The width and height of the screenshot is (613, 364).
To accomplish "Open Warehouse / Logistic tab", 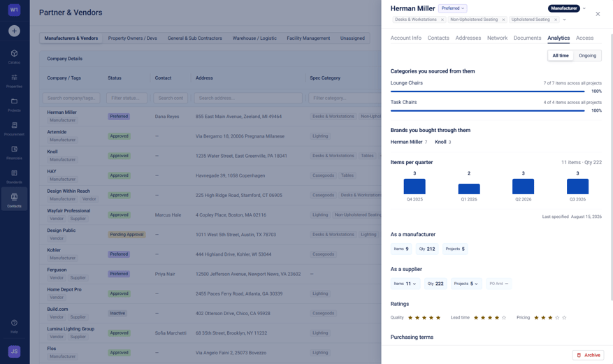I will click(254, 38).
